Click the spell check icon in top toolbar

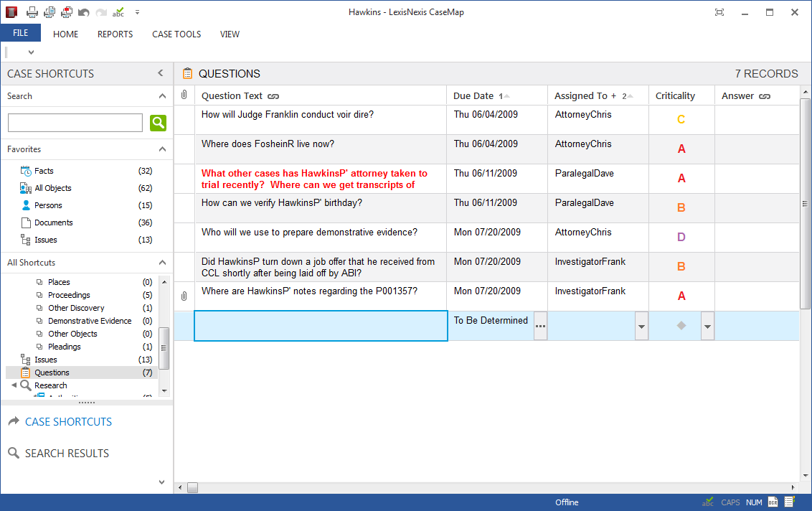pyautogui.click(x=118, y=12)
